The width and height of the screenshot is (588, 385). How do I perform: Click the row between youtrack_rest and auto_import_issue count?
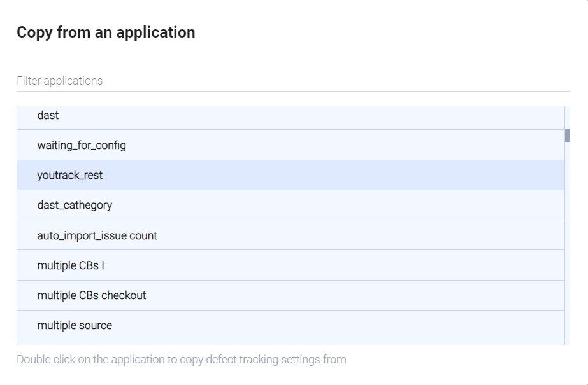tap(290, 205)
